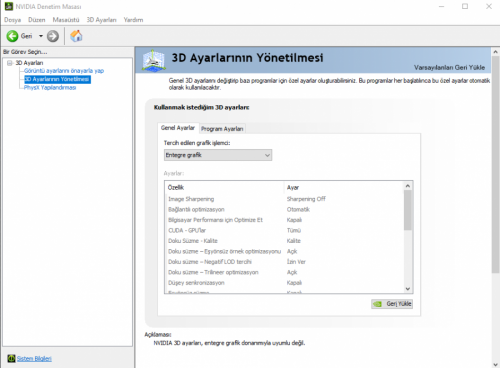Click Varsayılanları Geri Yükle link
Image resolution: width=500 pixels, height=368 pixels.
click(449, 68)
